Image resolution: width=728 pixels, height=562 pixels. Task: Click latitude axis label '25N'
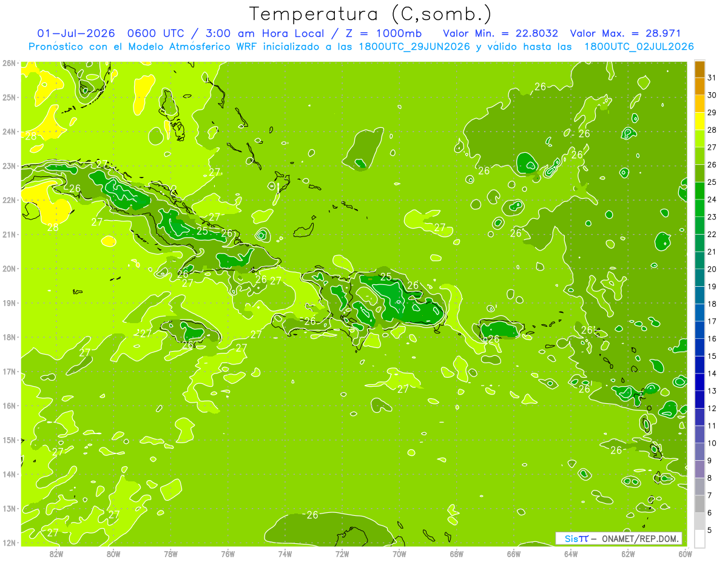coord(8,98)
